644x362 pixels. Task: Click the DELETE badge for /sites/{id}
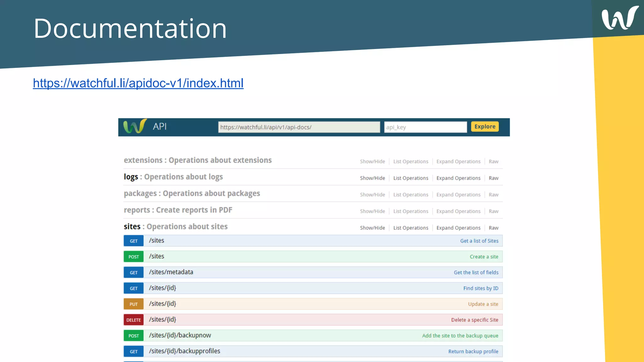134,320
